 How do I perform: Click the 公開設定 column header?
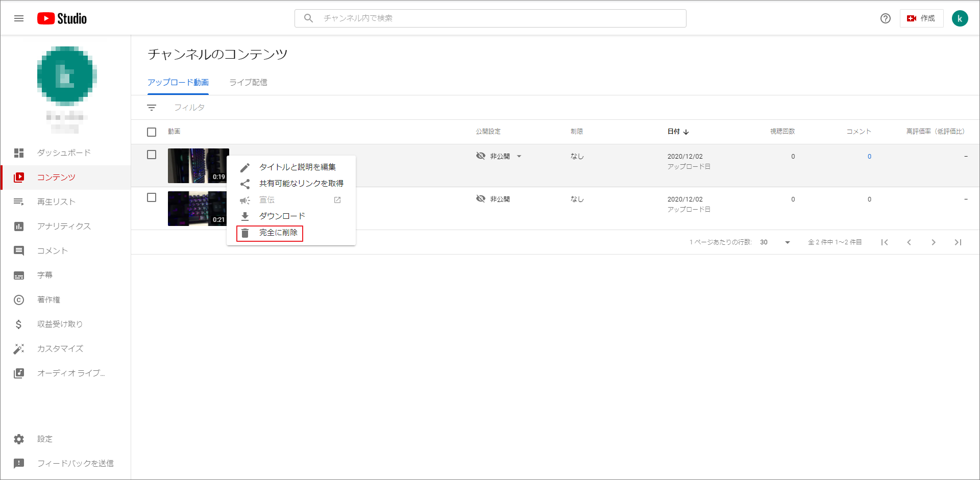tap(488, 132)
